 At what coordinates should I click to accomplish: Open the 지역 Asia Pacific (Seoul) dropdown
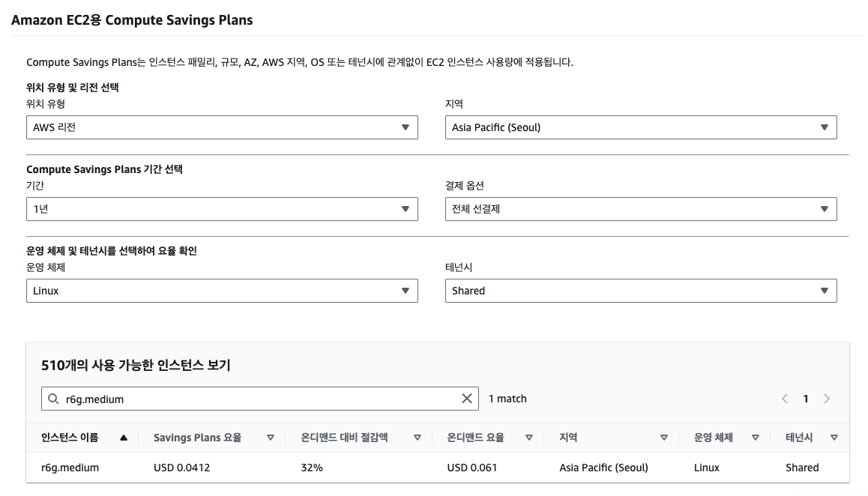(640, 127)
